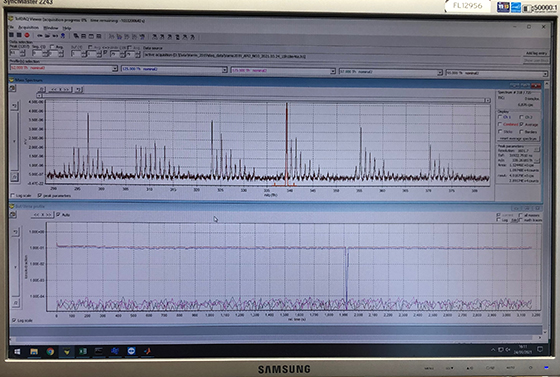Uncheck Auto in the profile panel
The image size is (560, 377).
[58, 215]
